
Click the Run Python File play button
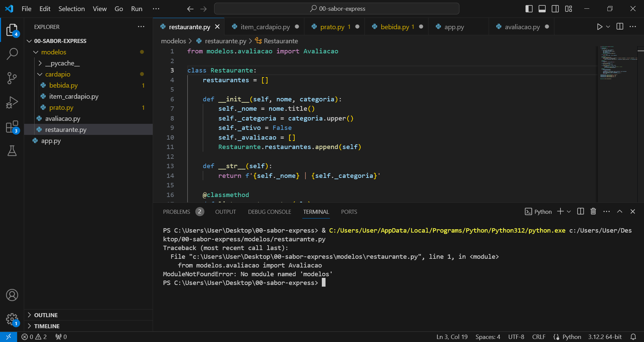tap(600, 27)
